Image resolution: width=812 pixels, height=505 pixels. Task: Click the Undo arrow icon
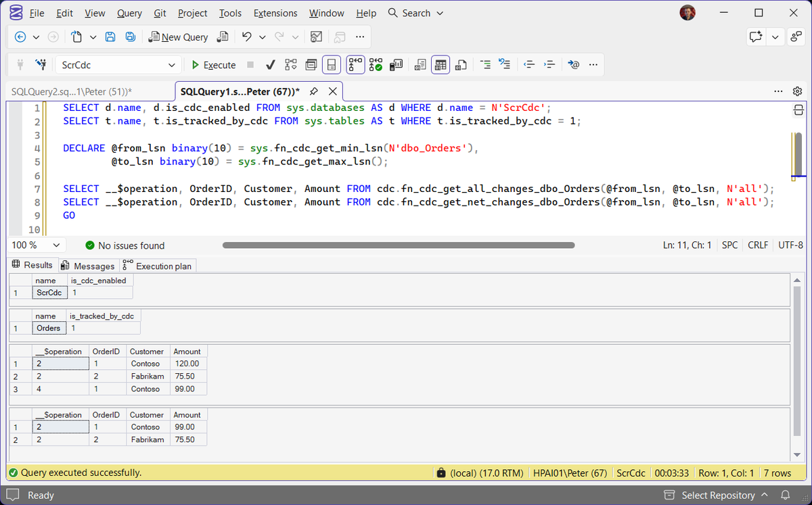point(246,37)
